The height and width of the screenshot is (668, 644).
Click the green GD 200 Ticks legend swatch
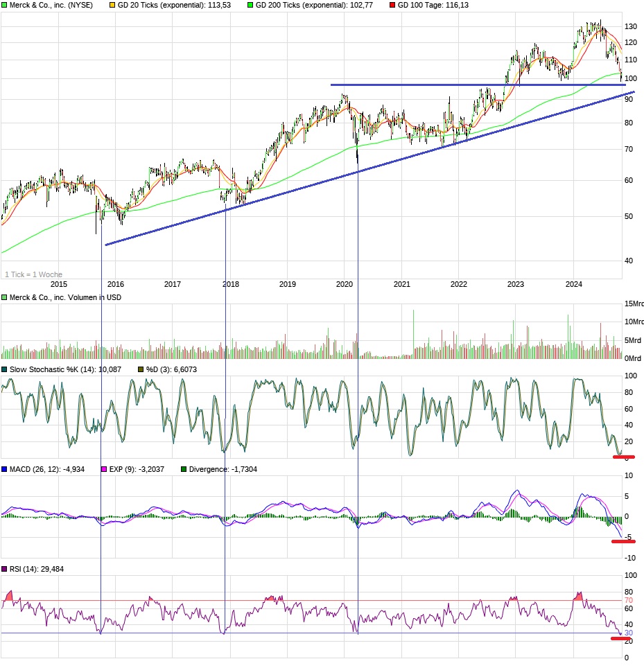pos(251,5)
